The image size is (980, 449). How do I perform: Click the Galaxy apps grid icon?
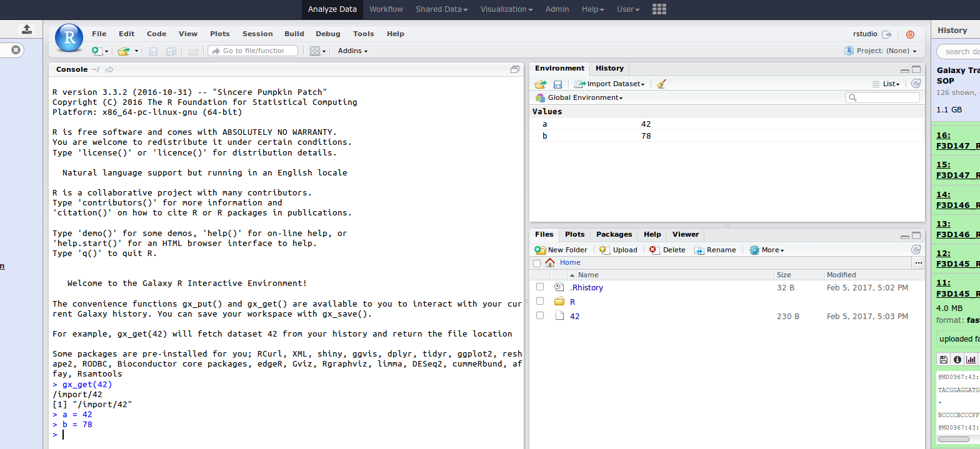659,9
